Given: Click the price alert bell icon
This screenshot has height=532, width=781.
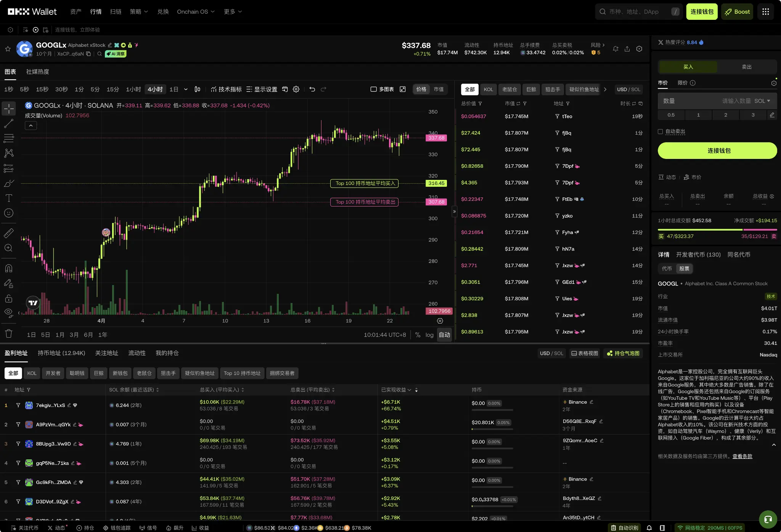Looking at the screenshot, I should [615, 49].
